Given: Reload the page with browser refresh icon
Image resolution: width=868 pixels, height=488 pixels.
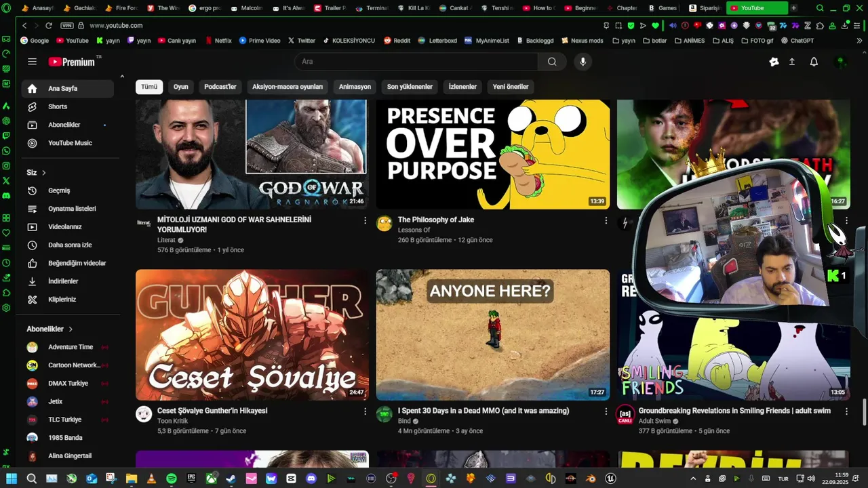Looking at the screenshot, I should click(49, 25).
